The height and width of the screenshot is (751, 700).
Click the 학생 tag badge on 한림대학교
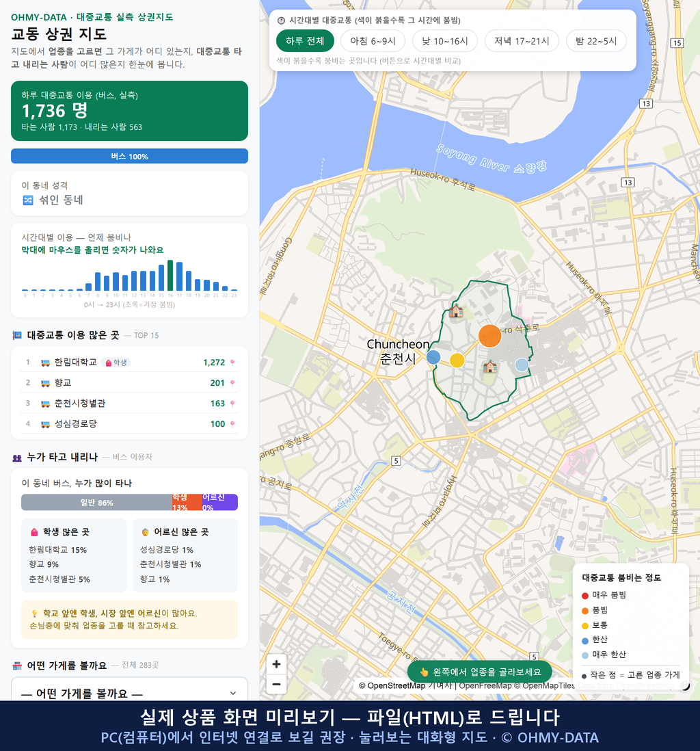tap(116, 363)
